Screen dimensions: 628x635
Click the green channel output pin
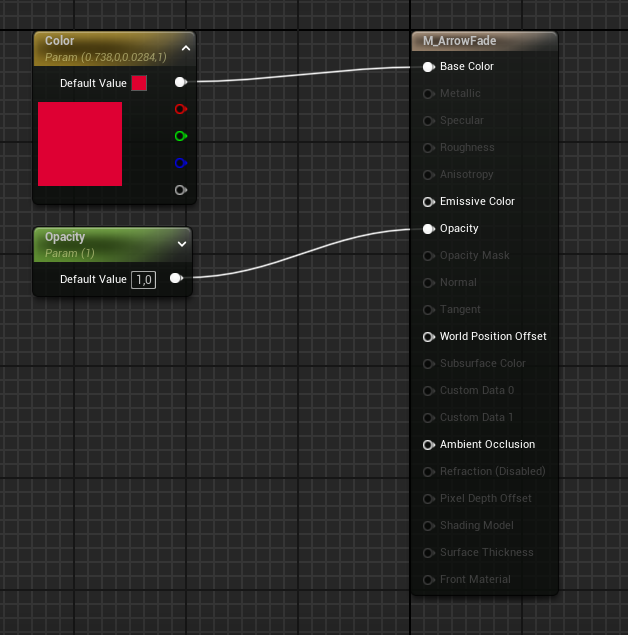180,136
